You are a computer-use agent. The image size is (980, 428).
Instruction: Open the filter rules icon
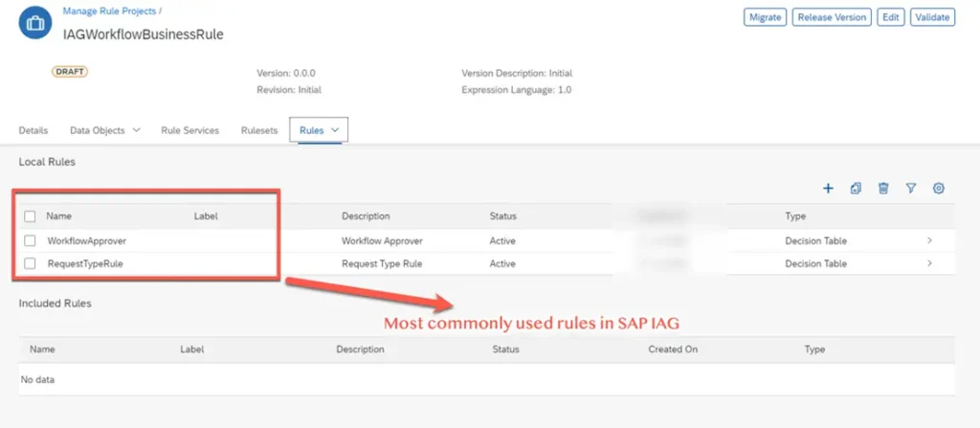[x=911, y=189]
